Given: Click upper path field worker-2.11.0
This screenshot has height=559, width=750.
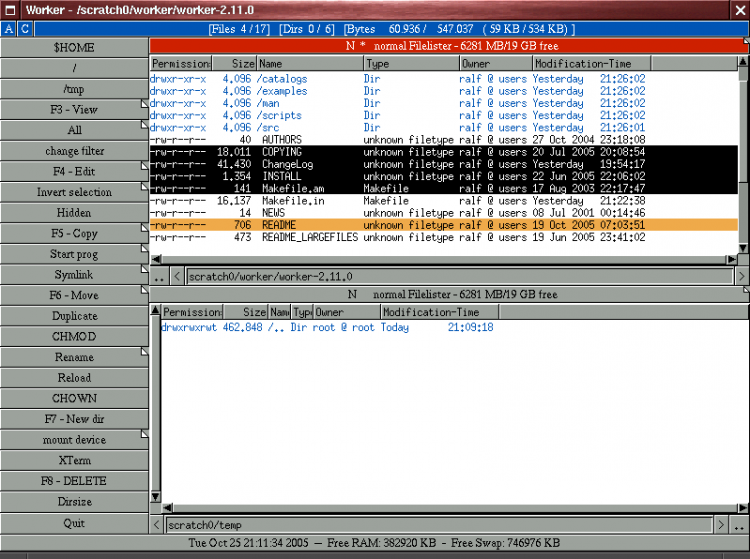Looking at the screenshot, I should coord(459,276).
